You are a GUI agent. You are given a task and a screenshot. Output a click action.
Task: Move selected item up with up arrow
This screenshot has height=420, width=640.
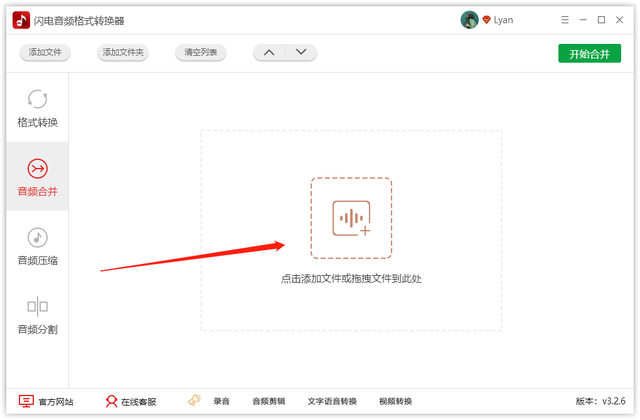click(269, 52)
